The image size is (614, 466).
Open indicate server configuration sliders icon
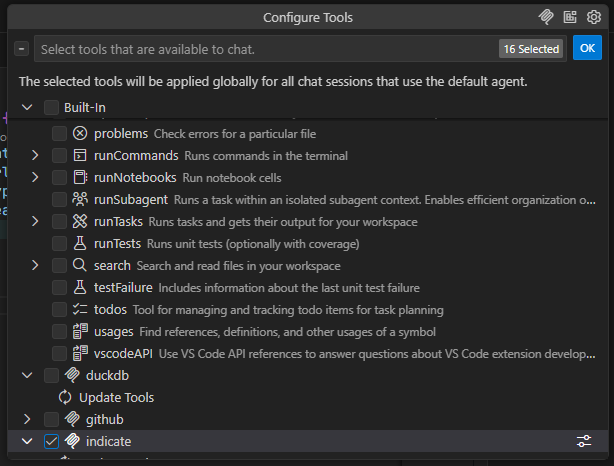point(583,441)
